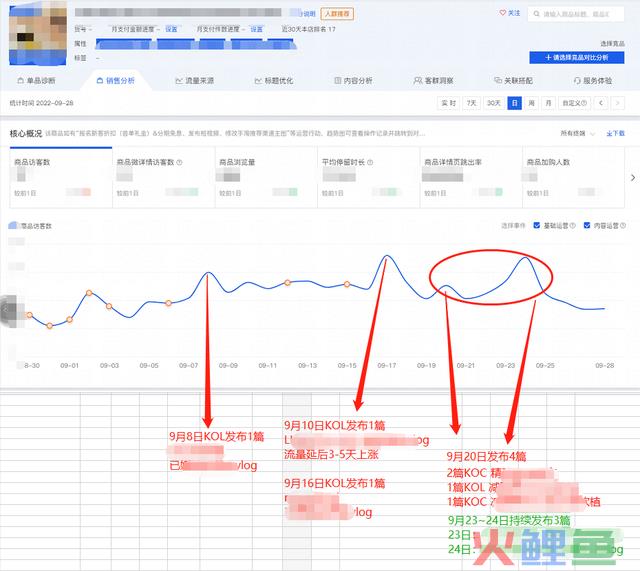Toggle the 基础运营 event checkbox

tap(537, 225)
